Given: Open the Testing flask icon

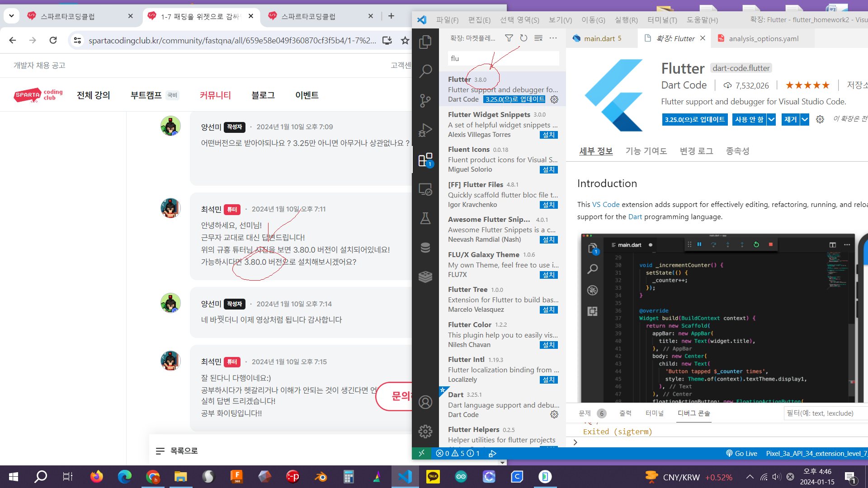Looking at the screenshot, I should click(425, 219).
